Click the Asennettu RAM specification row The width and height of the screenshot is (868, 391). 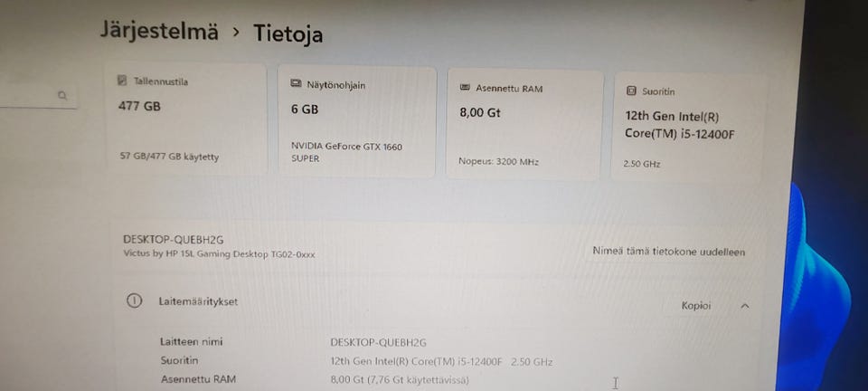(315, 380)
